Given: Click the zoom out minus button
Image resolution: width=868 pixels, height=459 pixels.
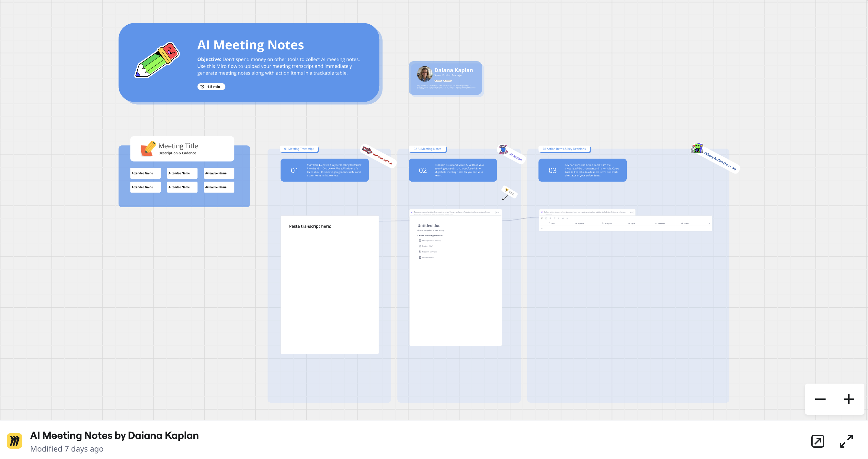Looking at the screenshot, I should point(820,399).
